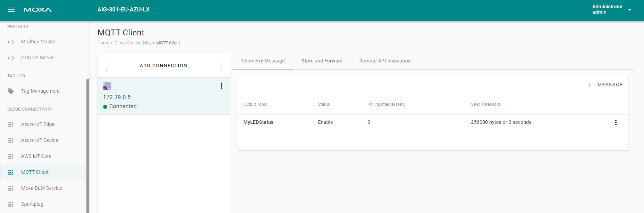The height and width of the screenshot is (213, 644).
Task: Switch to the Remote API Invocation tab
Action: click(385, 61)
